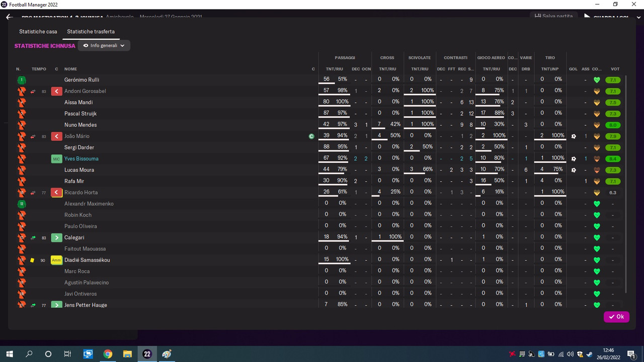
Task: Click the vertical scrollbar of the player list
Action: pyautogui.click(x=626, y=185)
